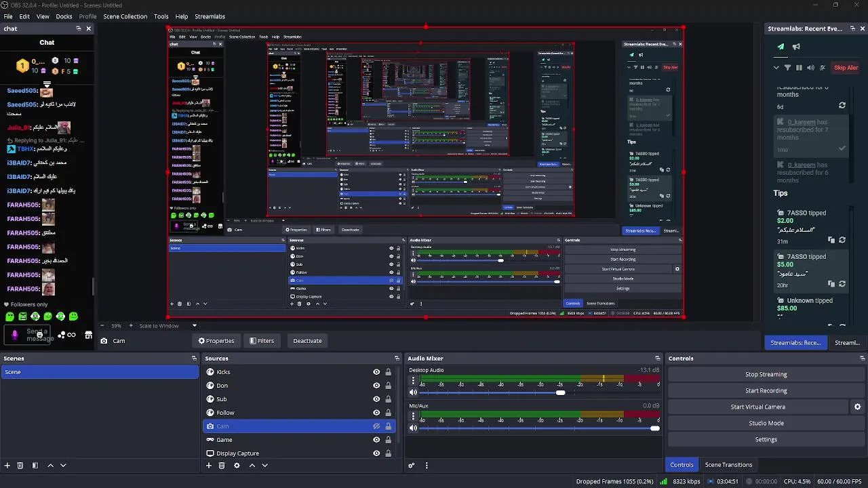This screenshot has width=868, height=488.
Task: Move scene up arrow in the Scenes toolbar
Action: (50, 466)
